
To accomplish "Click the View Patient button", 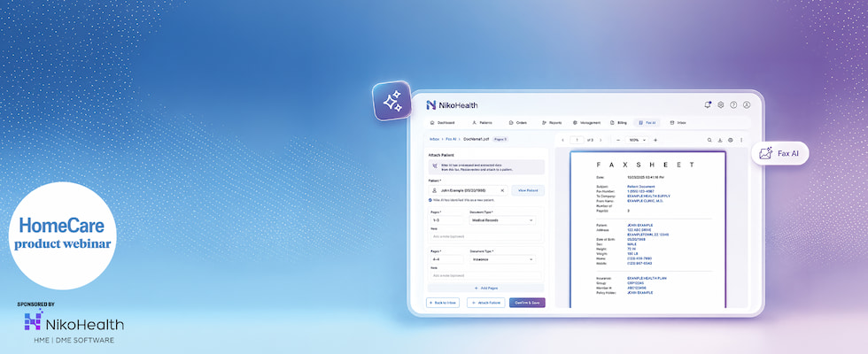I will (528, 190).
